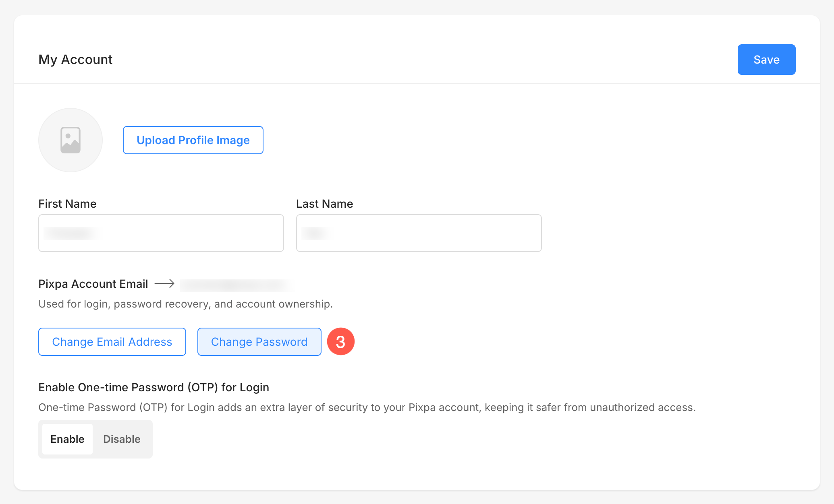This screenshot has width=834, height=504.
Task: Click the Last Name label
Action: click(324, 204)
